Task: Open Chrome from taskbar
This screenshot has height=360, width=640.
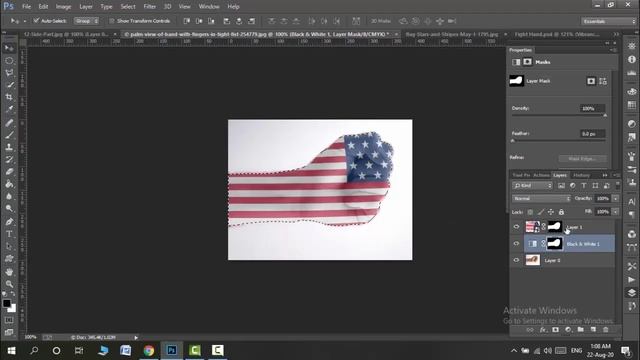Action: (149, 351)
